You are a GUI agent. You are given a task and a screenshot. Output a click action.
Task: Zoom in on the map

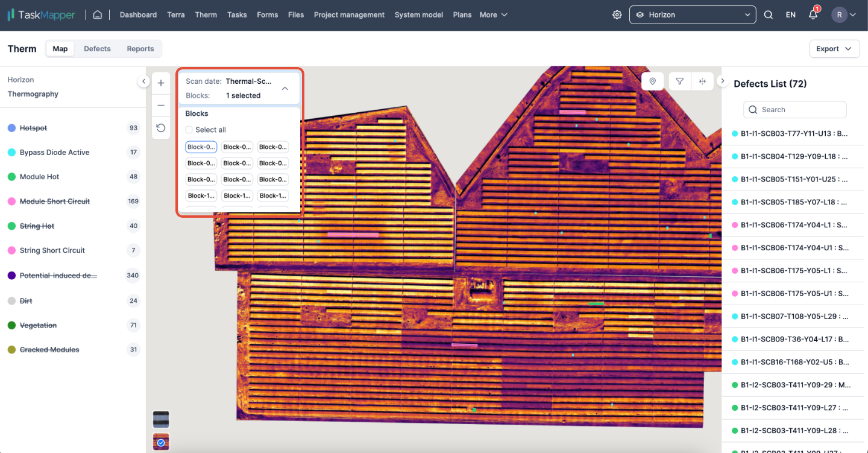tap(161, 83)
